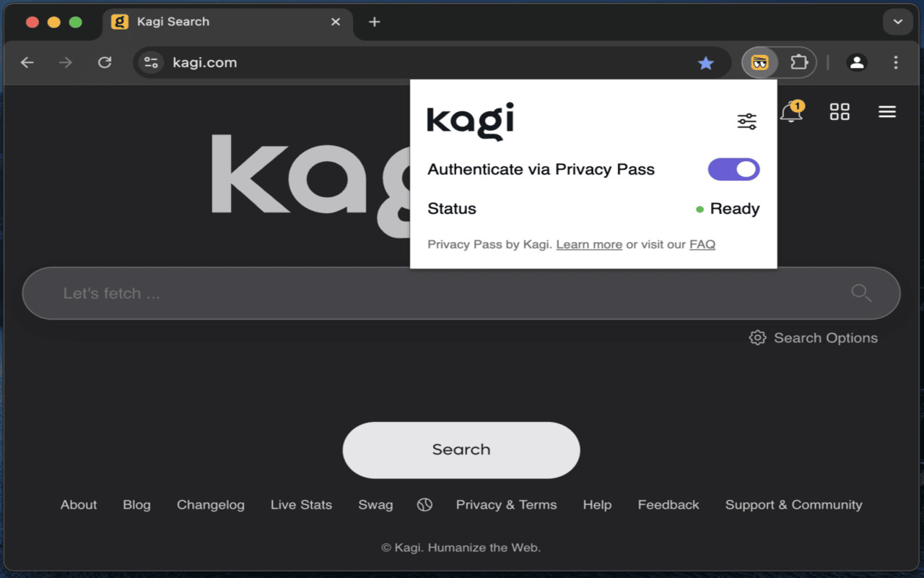Viewport: 924px width, 578px height.
Task: Open the browser extensions puzzle icon
Action: tap(799, 62)
